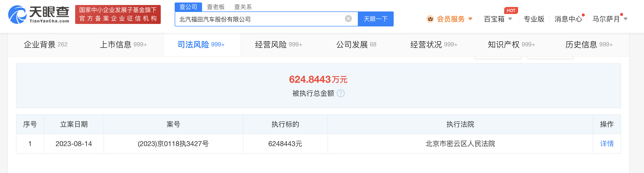644x173 pixels.
Task: Open the 知识产权 tab
Action: coord(511,45)
